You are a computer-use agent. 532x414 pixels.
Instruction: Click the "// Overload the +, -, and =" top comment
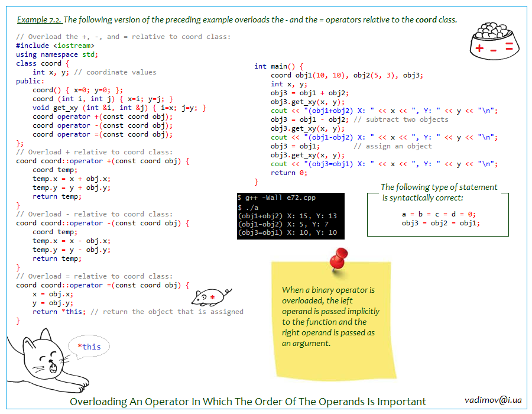(124, 37)
